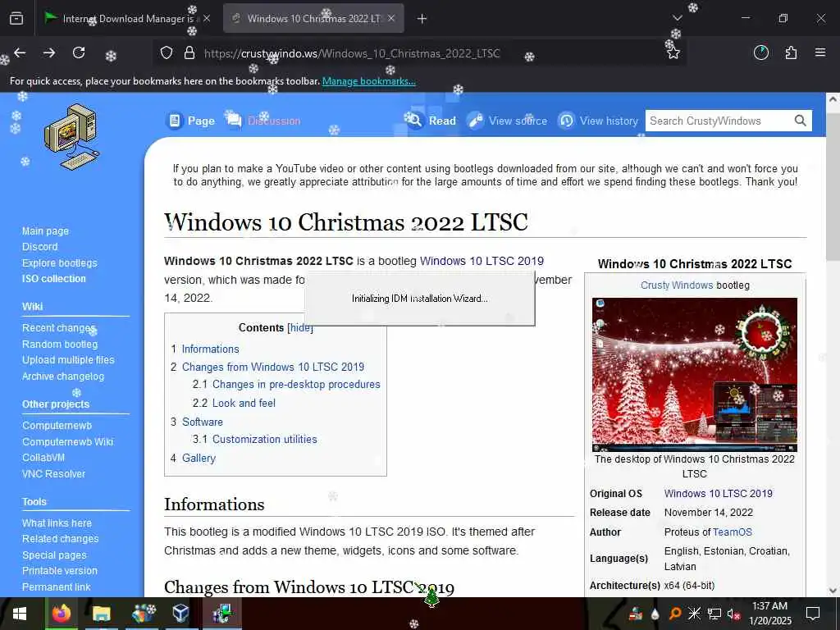Open the extensions puzzle icon
The height and width of the screenshot is (630, 840).
tap(791, 52)
